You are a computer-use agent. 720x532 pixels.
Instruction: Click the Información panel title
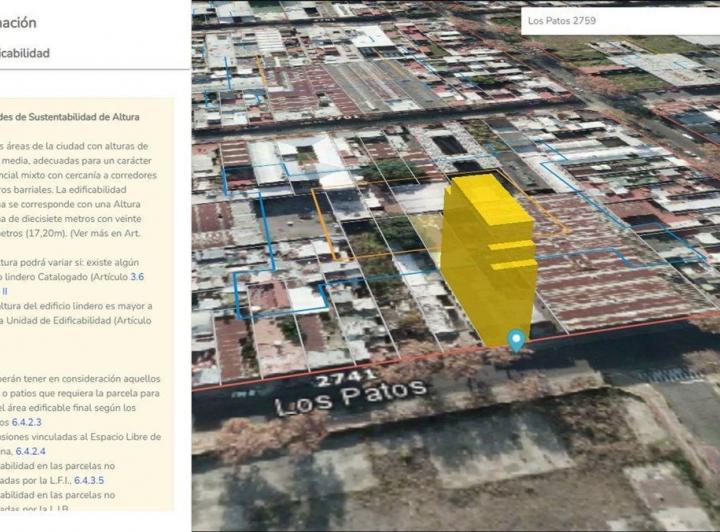pos(18,22)
